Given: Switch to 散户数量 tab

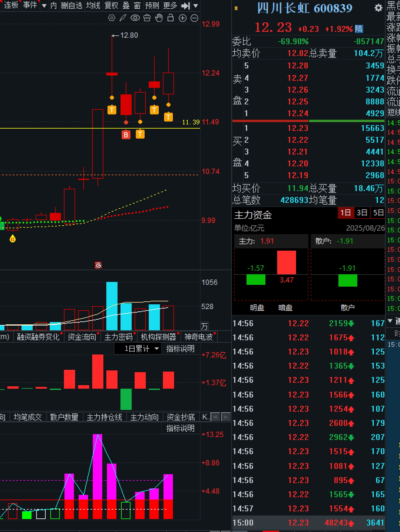Looking at the screenshot, I should point(64,417).
